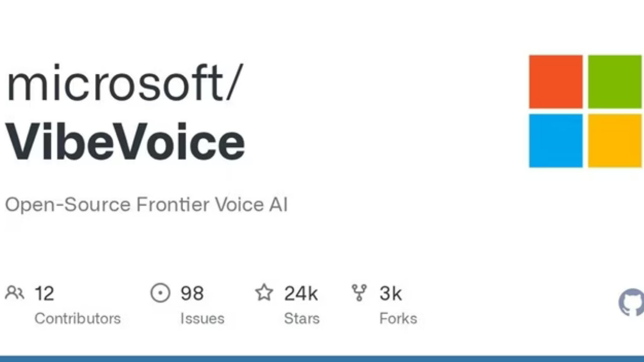The width and height of the screenshot is (644, 362).
Task: Click the Contributors count showing 12
Action: click(x=44, y=293)
